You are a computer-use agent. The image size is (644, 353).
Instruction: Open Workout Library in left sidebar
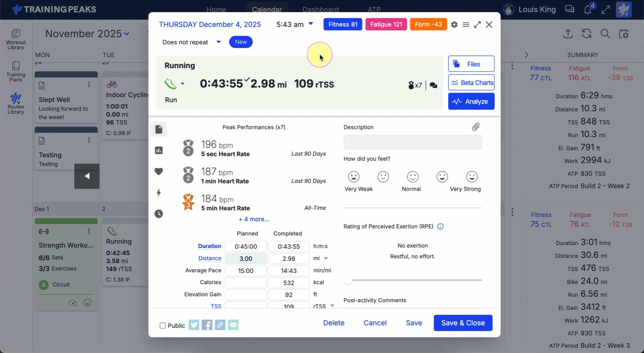[16, 39]
